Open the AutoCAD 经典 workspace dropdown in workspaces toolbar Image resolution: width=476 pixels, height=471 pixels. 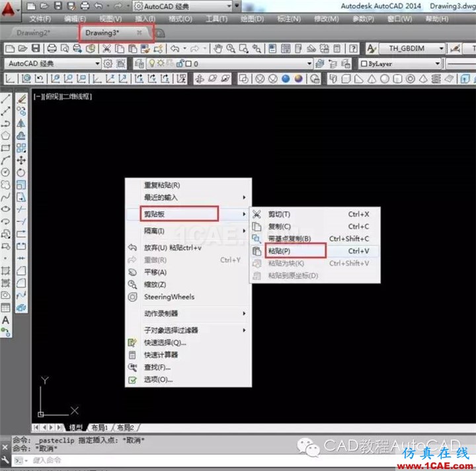click(x=97, y=63)
